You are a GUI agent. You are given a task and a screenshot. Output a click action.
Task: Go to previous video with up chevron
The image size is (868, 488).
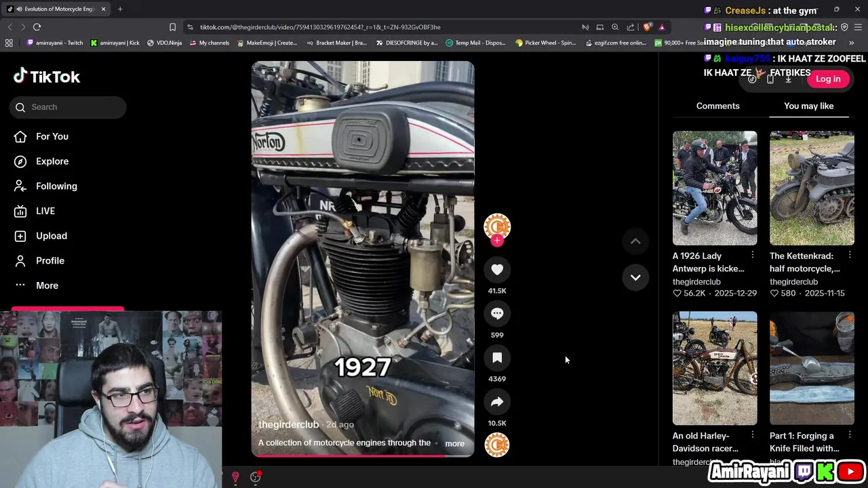(x=635, y=241)
